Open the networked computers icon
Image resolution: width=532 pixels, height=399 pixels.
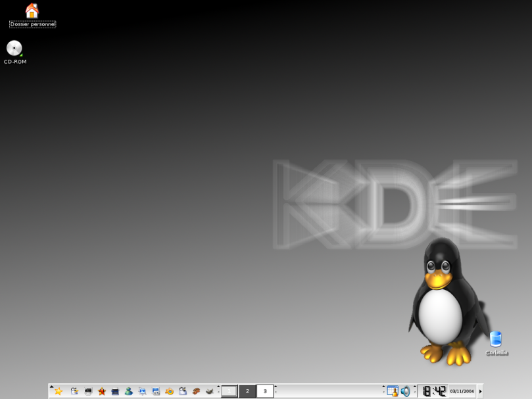(142, 391)
